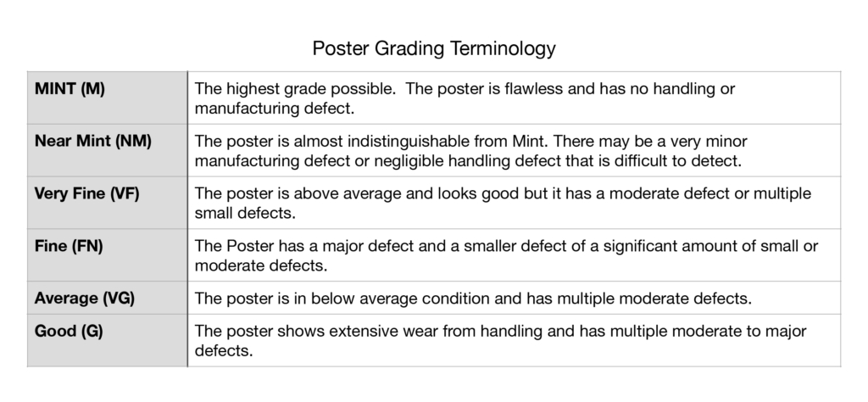Select the MINT (M) grade cell

point(108,98)
